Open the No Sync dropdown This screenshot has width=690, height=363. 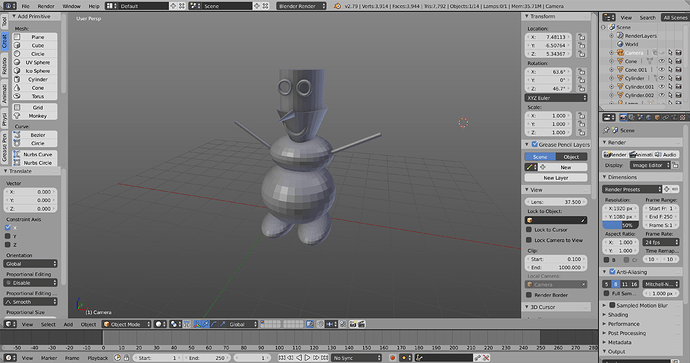coord(356,358)
